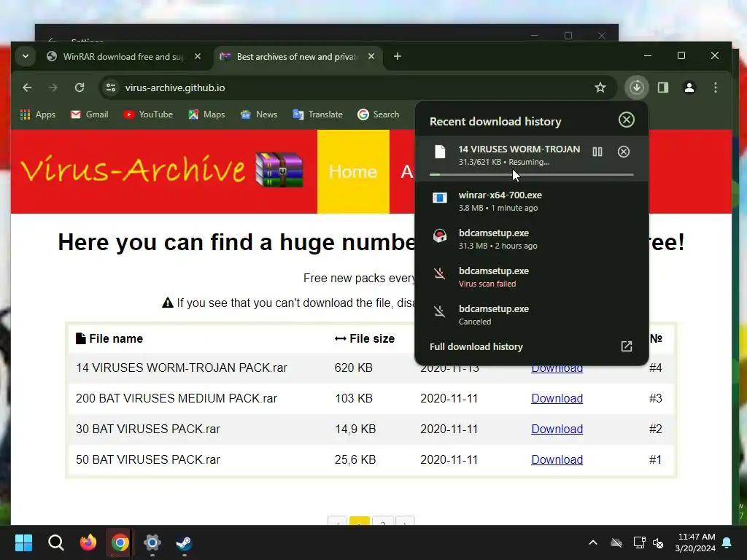The image size is (747, 560).
Task: Click the Chrome taskbar icon
Action: [x=120, y=542]
